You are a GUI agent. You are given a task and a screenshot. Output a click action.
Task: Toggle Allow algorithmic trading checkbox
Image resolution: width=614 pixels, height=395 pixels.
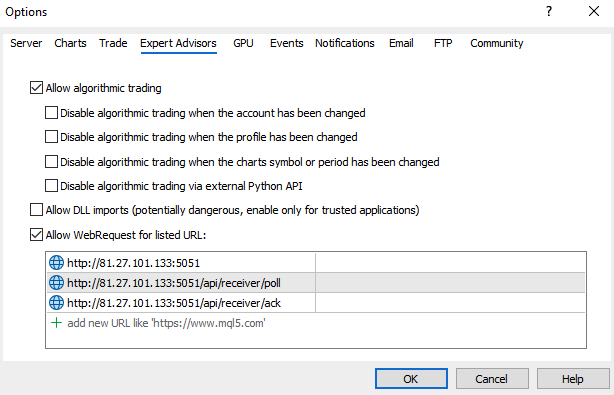[36, 88]
